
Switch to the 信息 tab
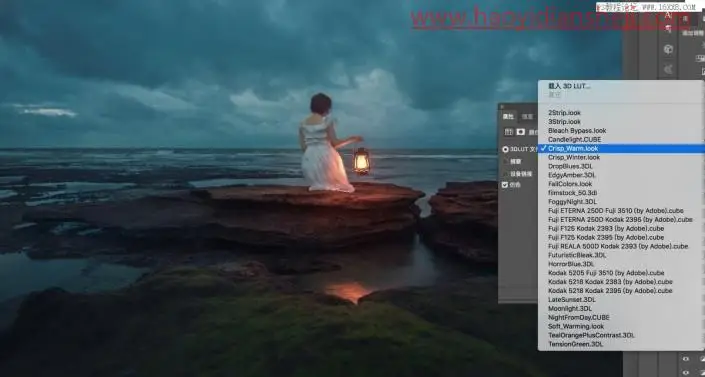click(527, 117)
